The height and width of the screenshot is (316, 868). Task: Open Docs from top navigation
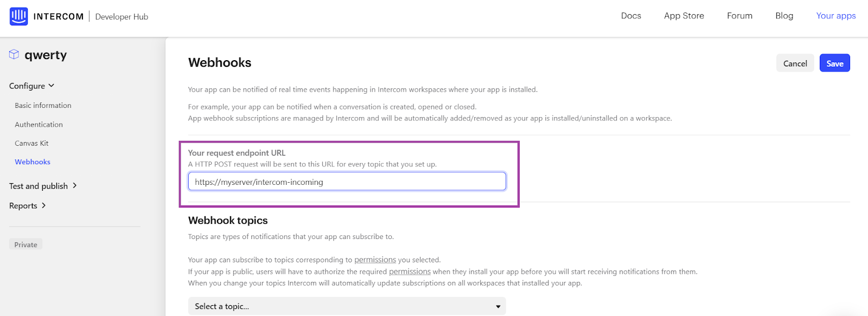tap(631, 16)
